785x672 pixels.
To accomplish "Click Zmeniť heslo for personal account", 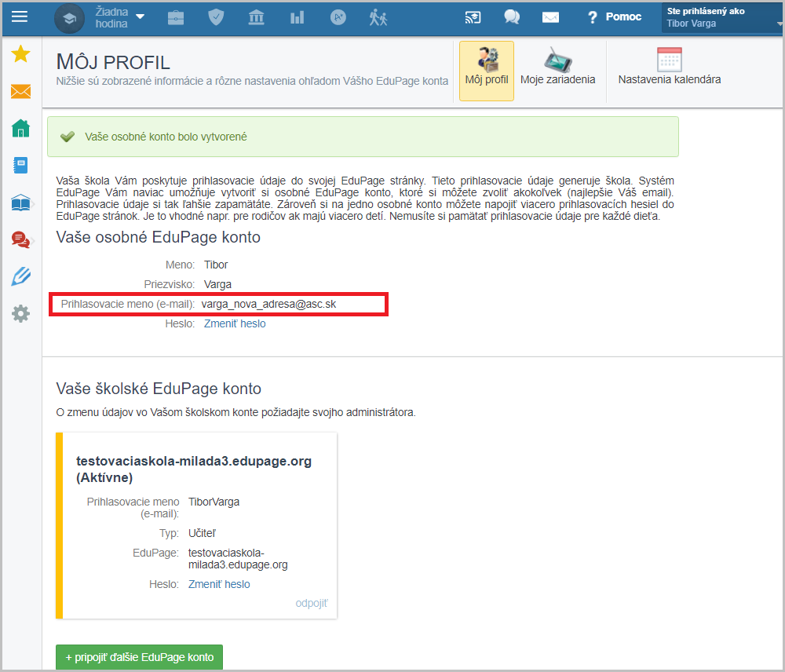I will [x=235, y=324].
